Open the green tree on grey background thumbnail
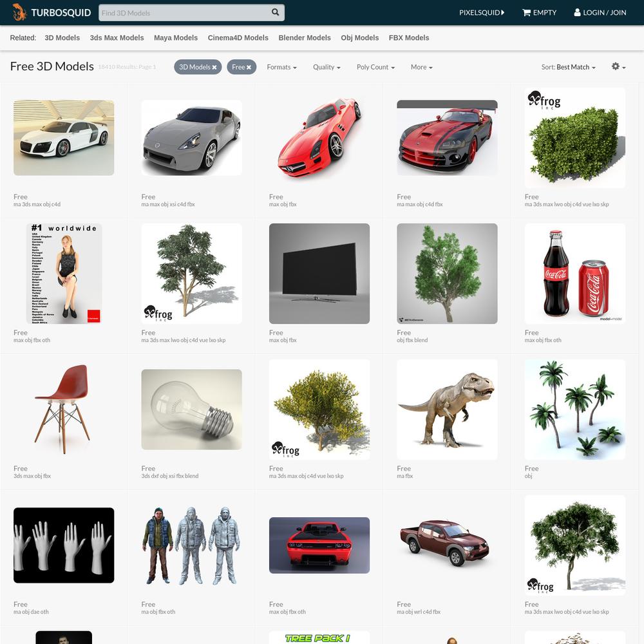 coord(447,274)
